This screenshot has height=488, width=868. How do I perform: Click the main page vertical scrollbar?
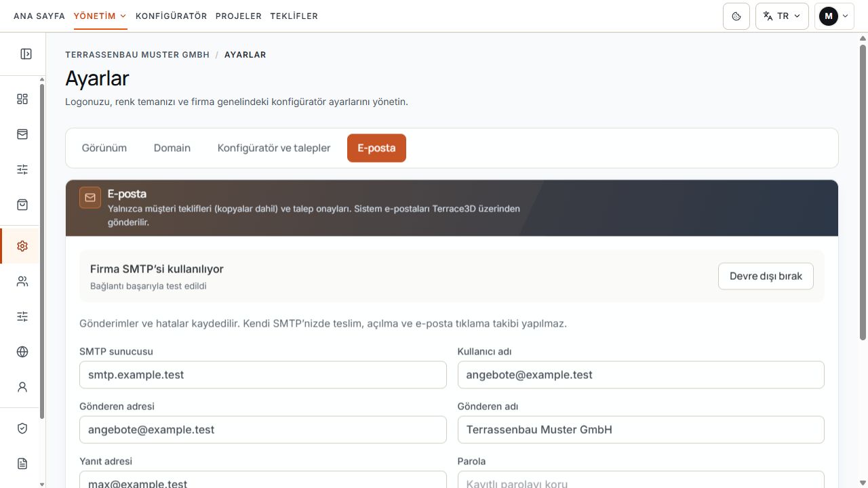[863, 191]
